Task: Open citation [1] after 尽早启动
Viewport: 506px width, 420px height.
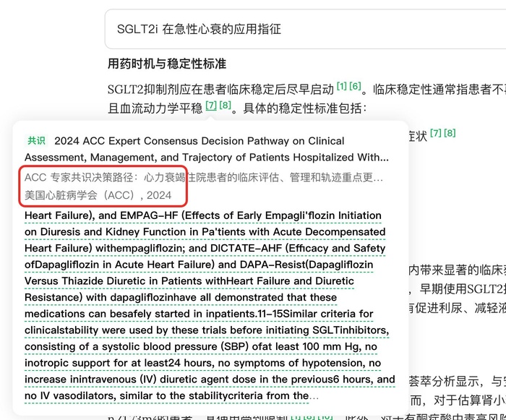Action: (x=342, y=86)
